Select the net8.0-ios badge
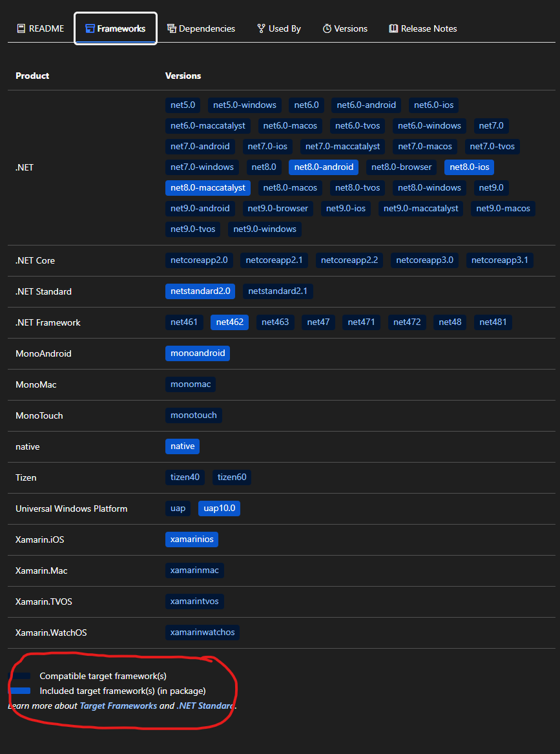Viewport: 560px width, 754px height. 469,167
